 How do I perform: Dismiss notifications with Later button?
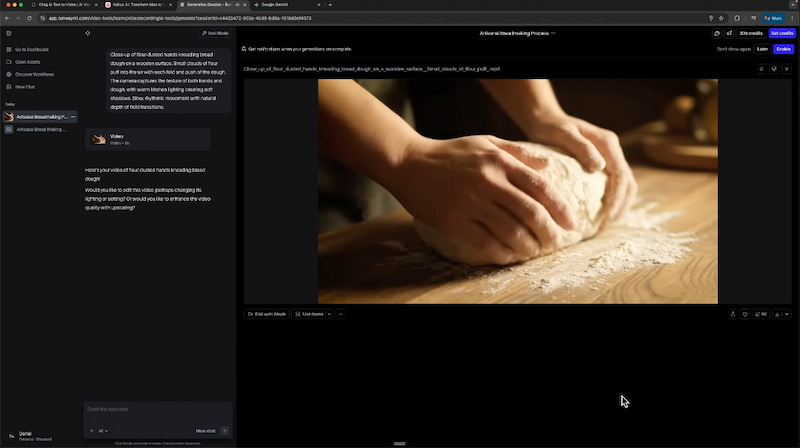click(x=762, y=49)
